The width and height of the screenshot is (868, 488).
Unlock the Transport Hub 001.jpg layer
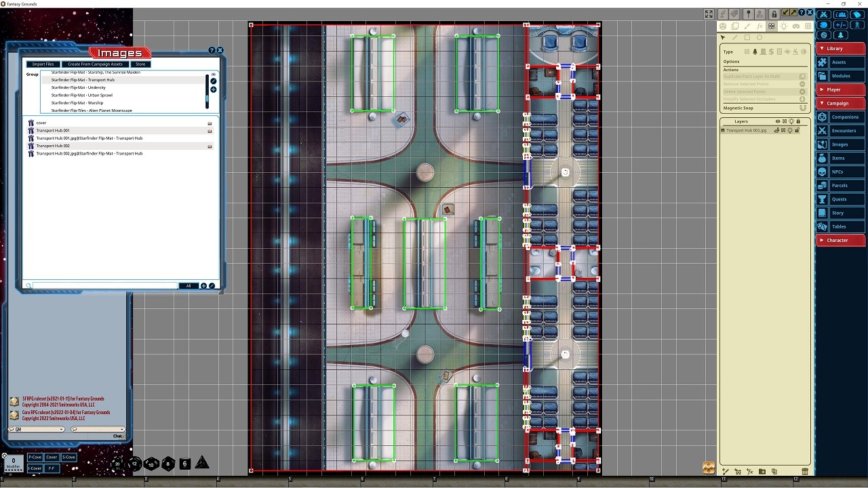(799, 130)
